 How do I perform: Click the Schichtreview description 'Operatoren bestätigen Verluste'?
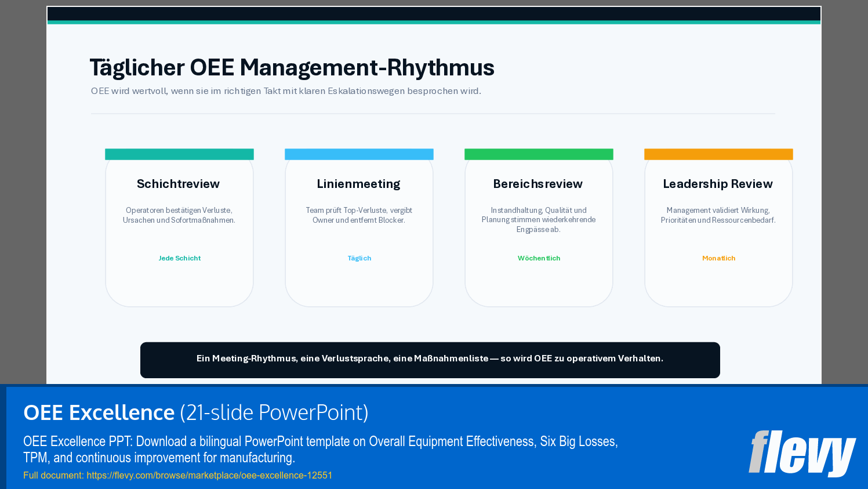[x=179, y=215]
